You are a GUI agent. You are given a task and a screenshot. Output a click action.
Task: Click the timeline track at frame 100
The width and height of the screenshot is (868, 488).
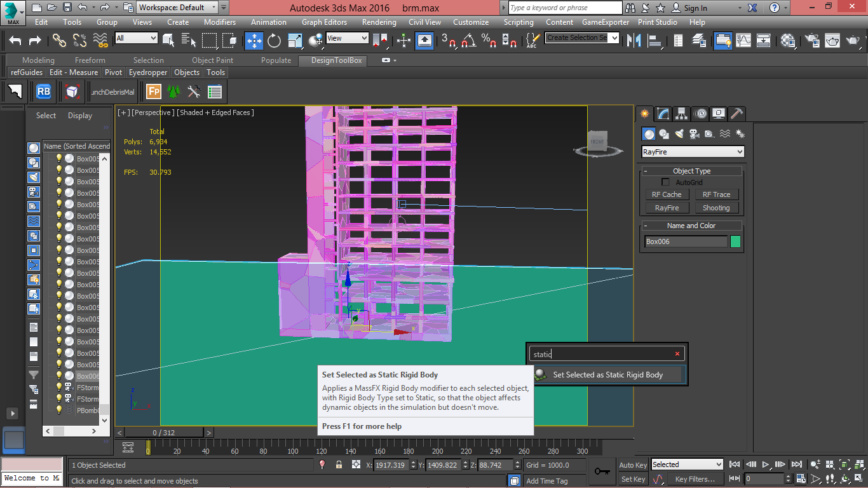click(293, 447)
